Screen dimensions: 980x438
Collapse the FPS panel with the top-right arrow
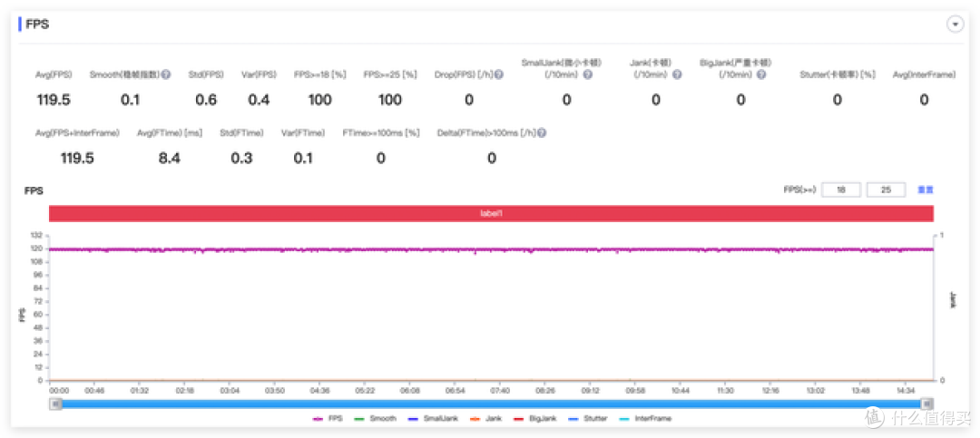tap(955, 24)
